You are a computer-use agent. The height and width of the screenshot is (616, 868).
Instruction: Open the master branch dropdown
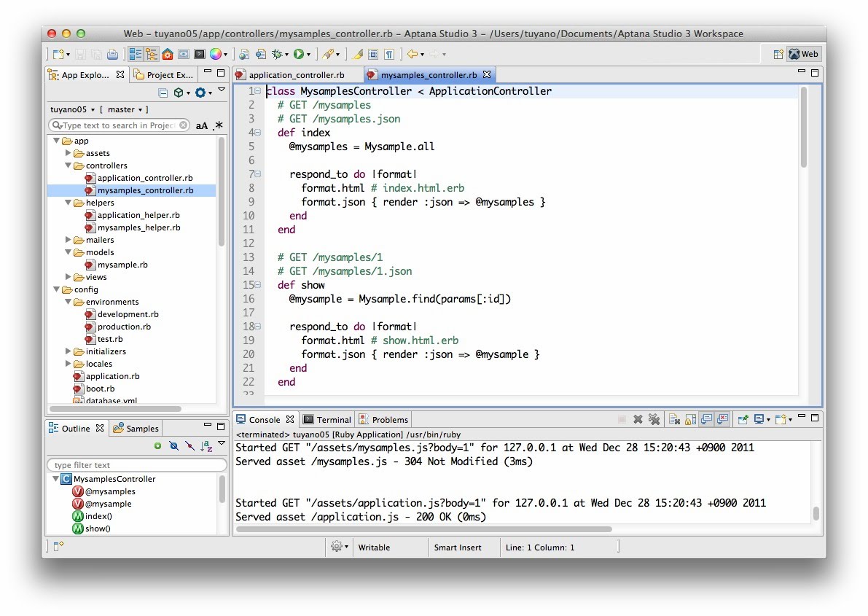pos(125,109)
